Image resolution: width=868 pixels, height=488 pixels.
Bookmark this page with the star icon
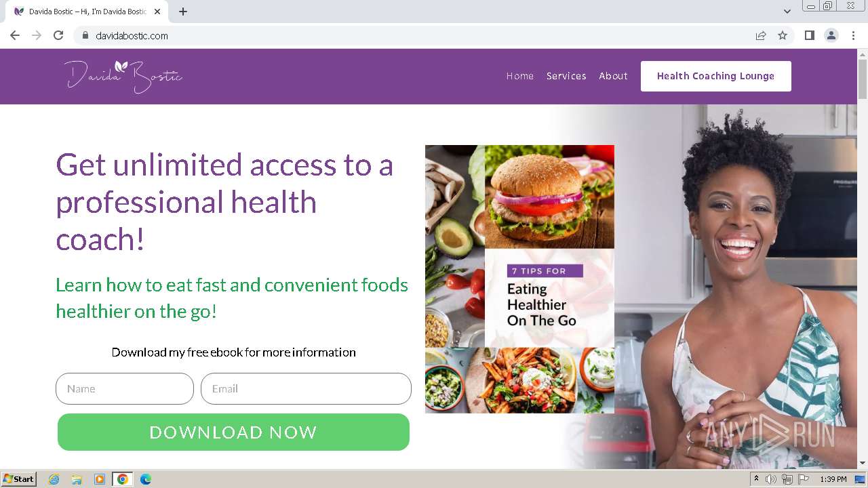click(x=783, y=35)
